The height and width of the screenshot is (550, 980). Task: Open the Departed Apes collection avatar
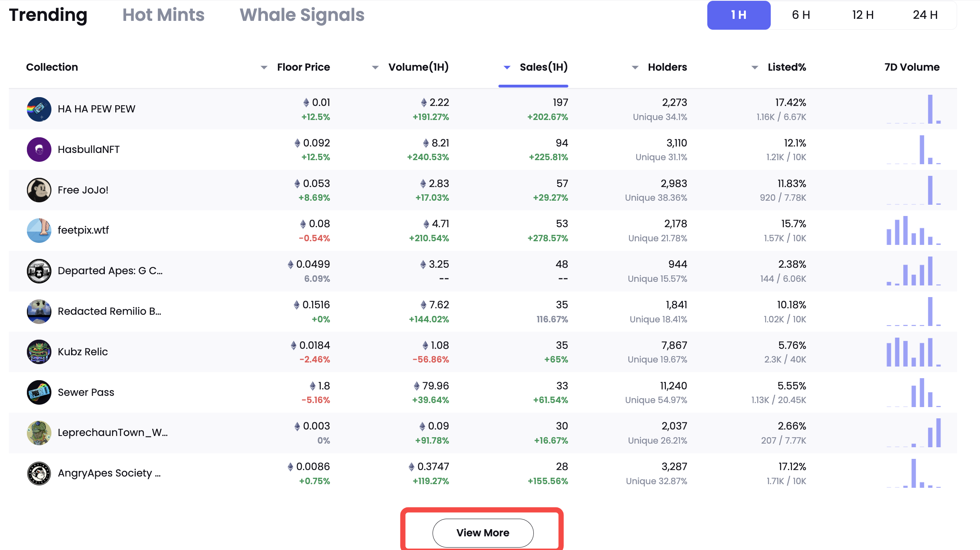tap(39, 271)
